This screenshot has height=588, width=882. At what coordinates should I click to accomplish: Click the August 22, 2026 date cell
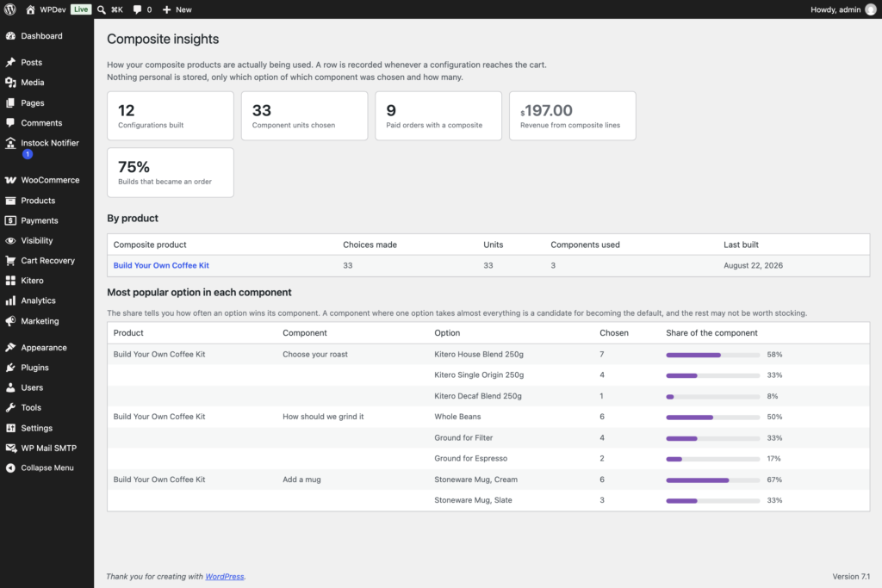(x=753, y=265)
